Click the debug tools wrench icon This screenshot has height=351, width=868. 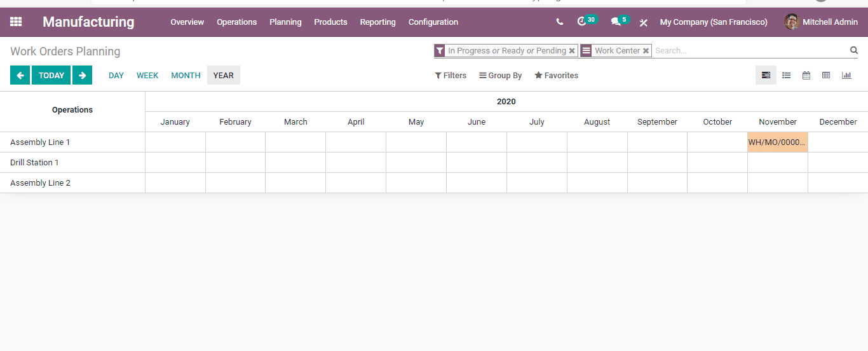[643, 22]
